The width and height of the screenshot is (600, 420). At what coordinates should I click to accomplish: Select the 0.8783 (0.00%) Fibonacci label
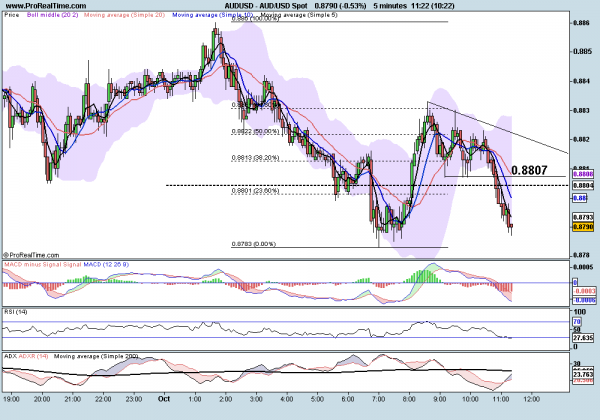coord(253,244)
